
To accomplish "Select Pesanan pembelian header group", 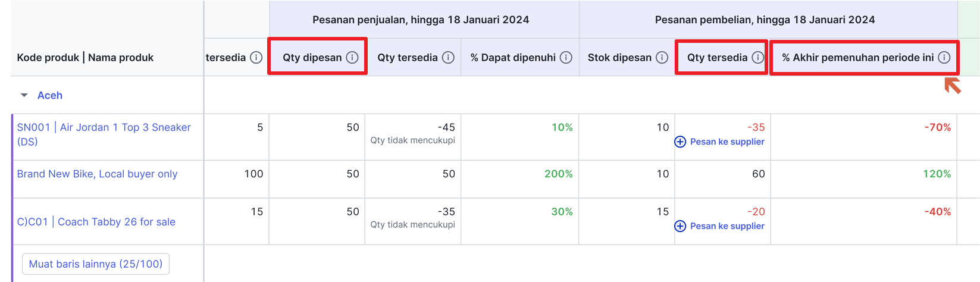I will (x=765, y=20).
